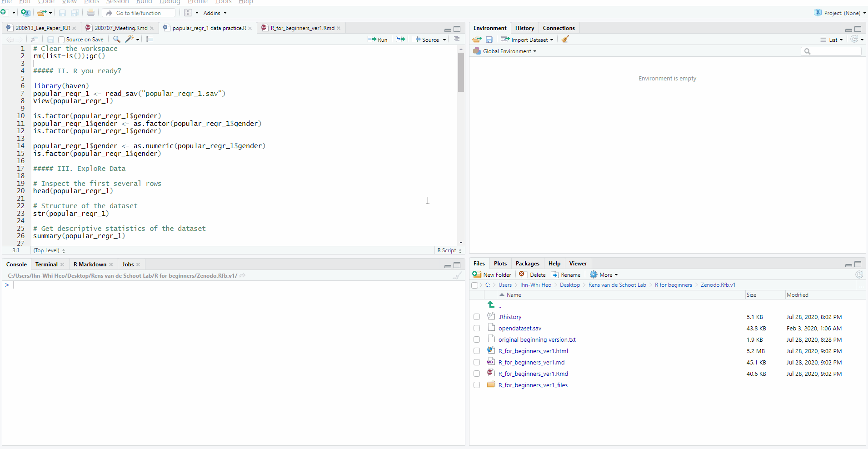Enable the Source on Save checkbox
The image size is (868, 449).
(x=61, y=40)
